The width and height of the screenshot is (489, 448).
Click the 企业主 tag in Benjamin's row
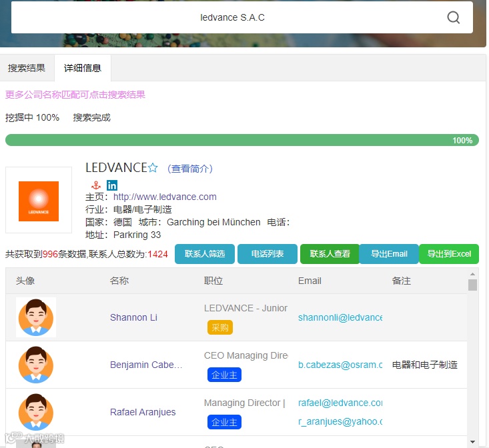pos(224,375)
